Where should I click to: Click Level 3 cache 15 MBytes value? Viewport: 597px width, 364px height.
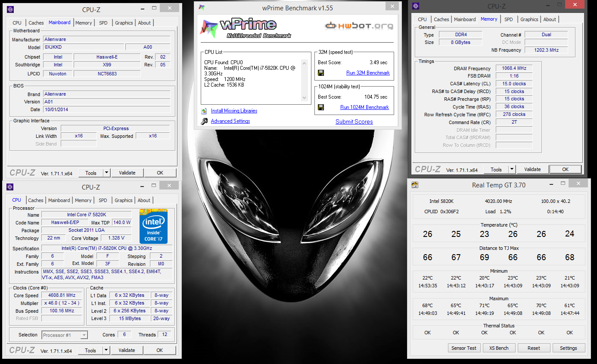(x=130, y=318)
